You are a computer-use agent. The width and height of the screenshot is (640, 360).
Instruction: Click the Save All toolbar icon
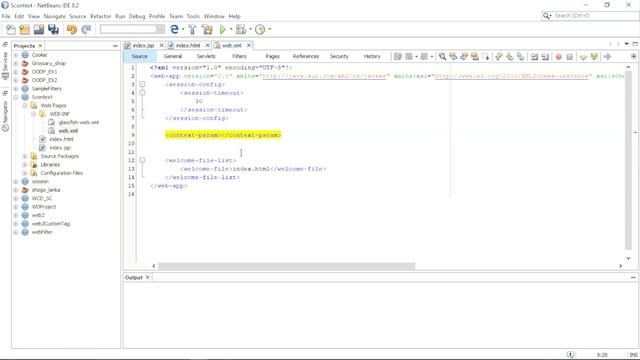(x=53, y=29)
